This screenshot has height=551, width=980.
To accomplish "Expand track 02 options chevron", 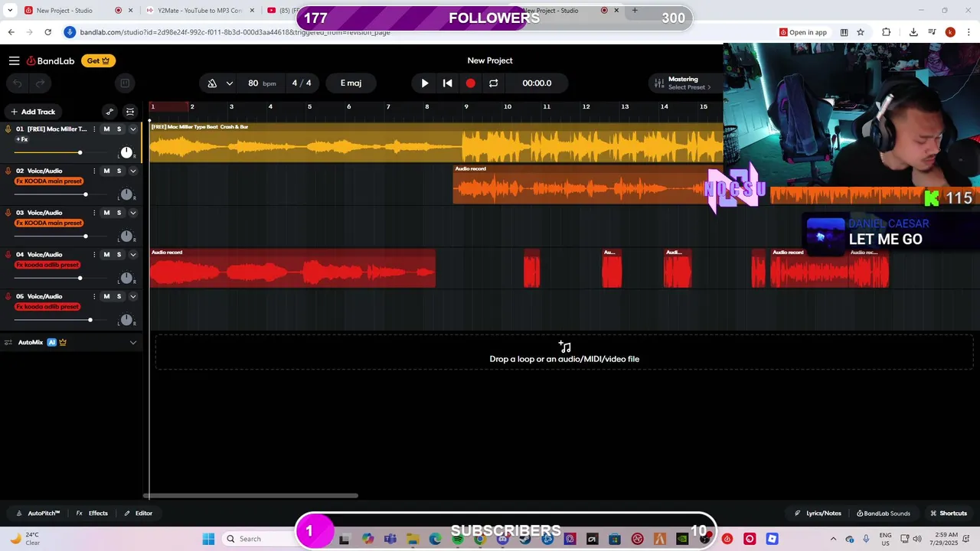I will (132, 171).
